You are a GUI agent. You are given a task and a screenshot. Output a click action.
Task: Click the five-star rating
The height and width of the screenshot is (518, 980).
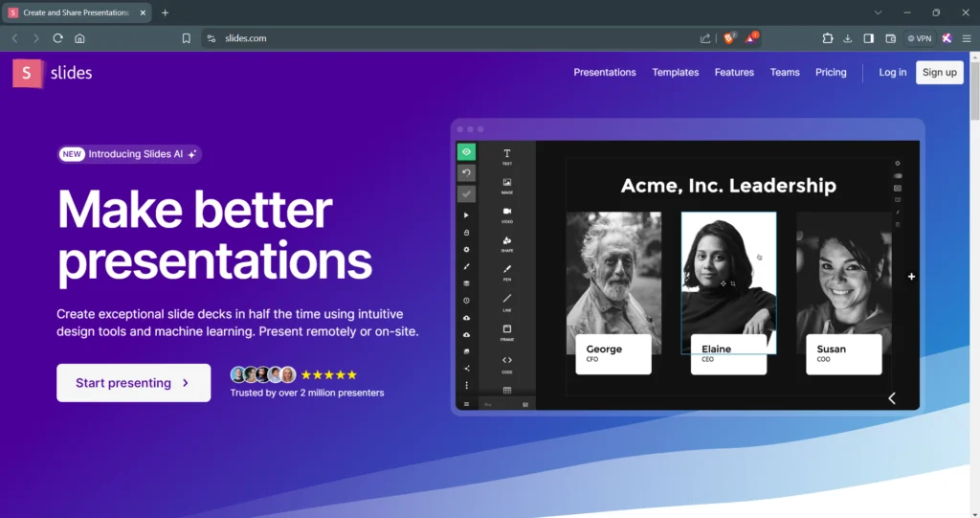coord(329,374)
